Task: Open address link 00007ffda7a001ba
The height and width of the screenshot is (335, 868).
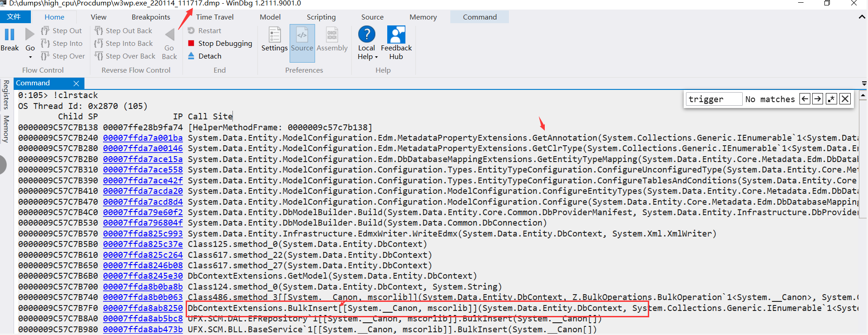Action: pos(143,138)
